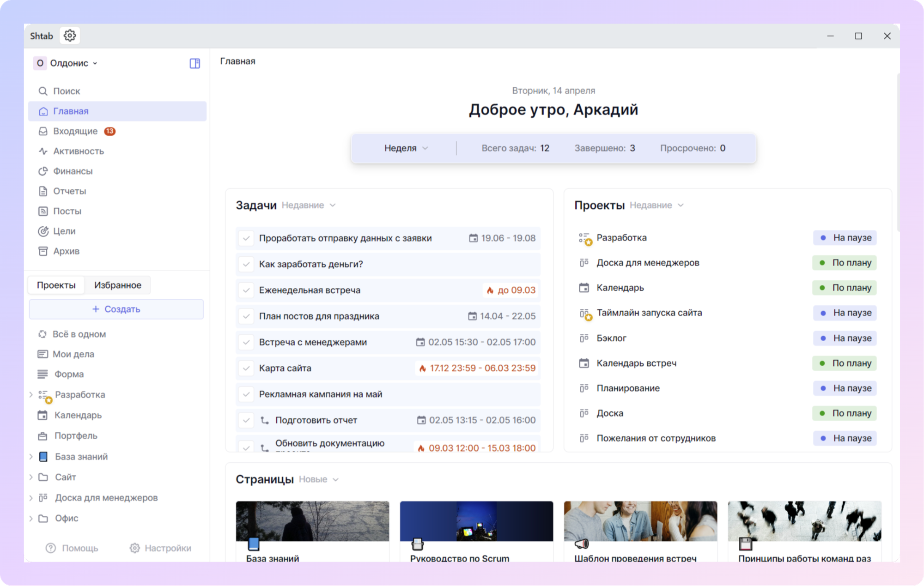Select the 'Проекты' sidebar tab
This screenshot has width=924, height=586.
[x=56, y=285]
